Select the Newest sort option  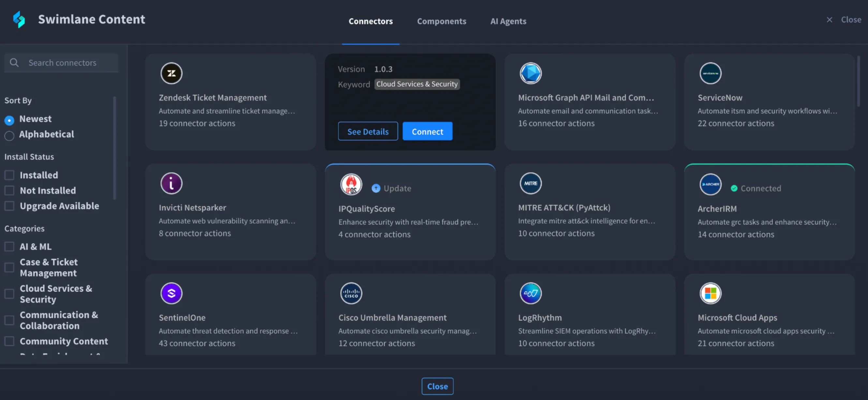(9, 120)
